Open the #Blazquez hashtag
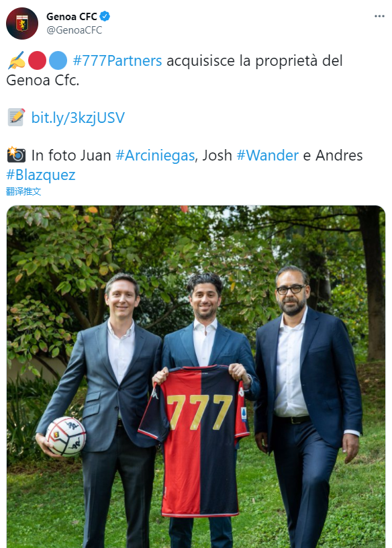Screen dimensions: 392x548 (41, 175)
